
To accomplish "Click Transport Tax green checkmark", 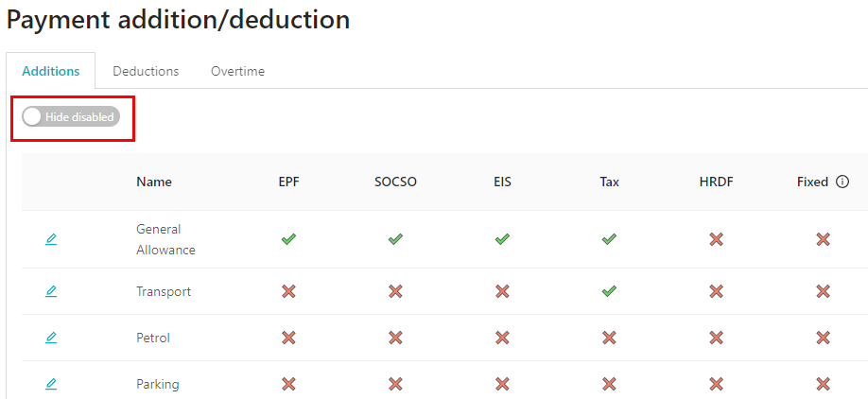I will [609, 291].
